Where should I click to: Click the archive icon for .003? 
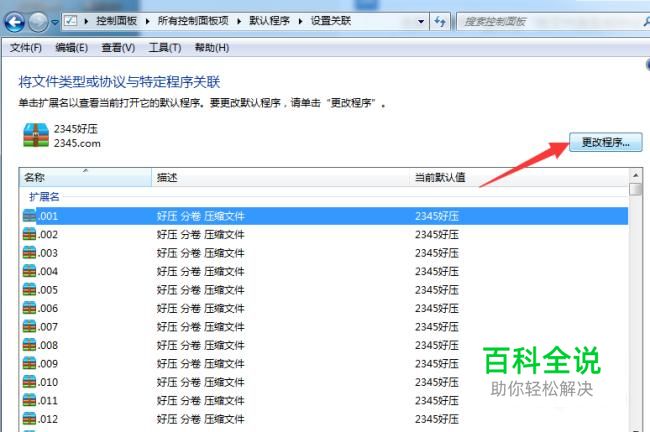(x=29, y=252)
